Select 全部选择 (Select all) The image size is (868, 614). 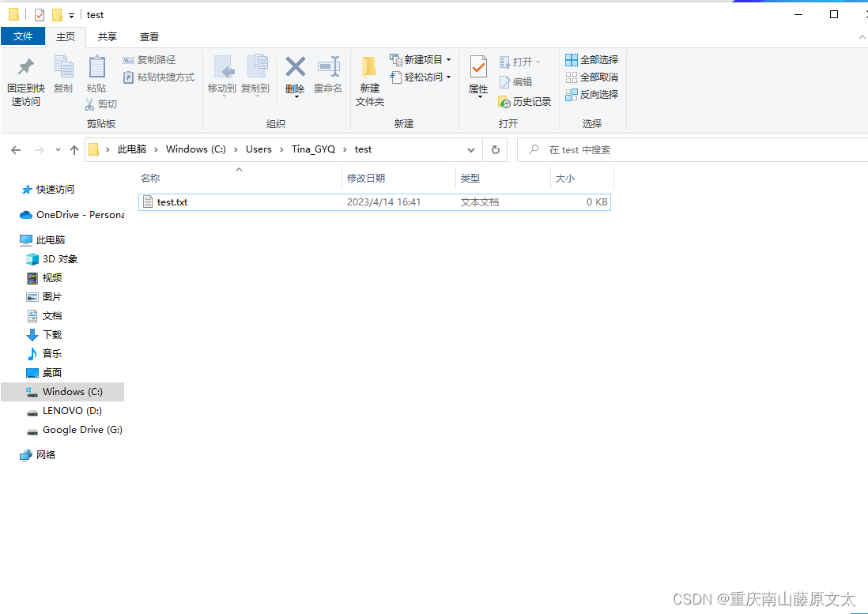tap(591, 59)
